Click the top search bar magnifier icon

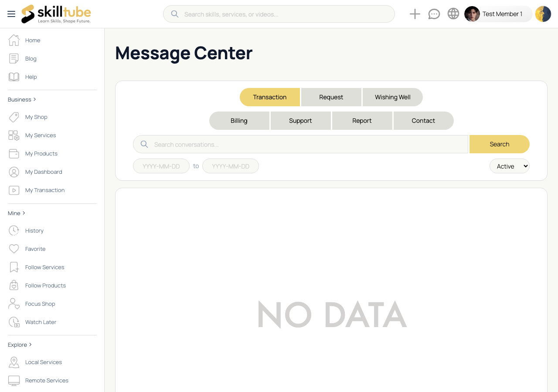pos(175,14)
